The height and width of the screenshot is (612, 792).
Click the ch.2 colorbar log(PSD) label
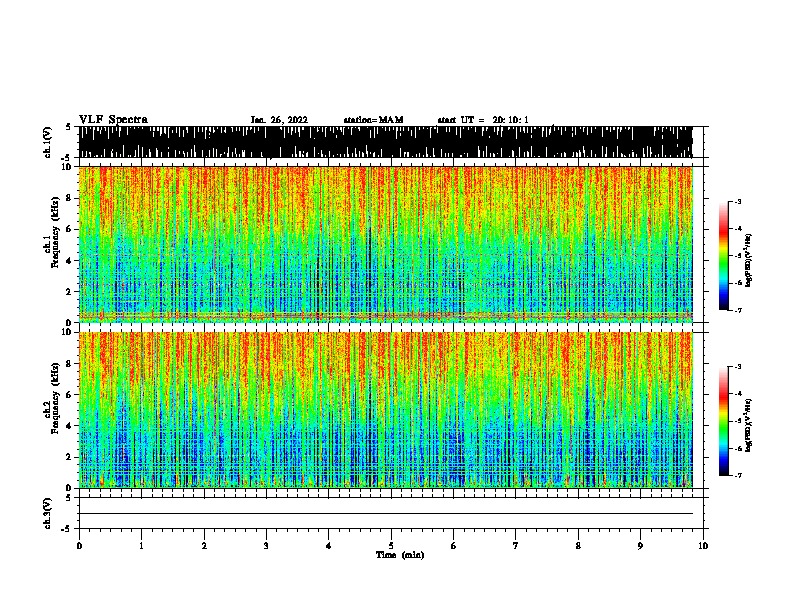[x=749, y=425]
